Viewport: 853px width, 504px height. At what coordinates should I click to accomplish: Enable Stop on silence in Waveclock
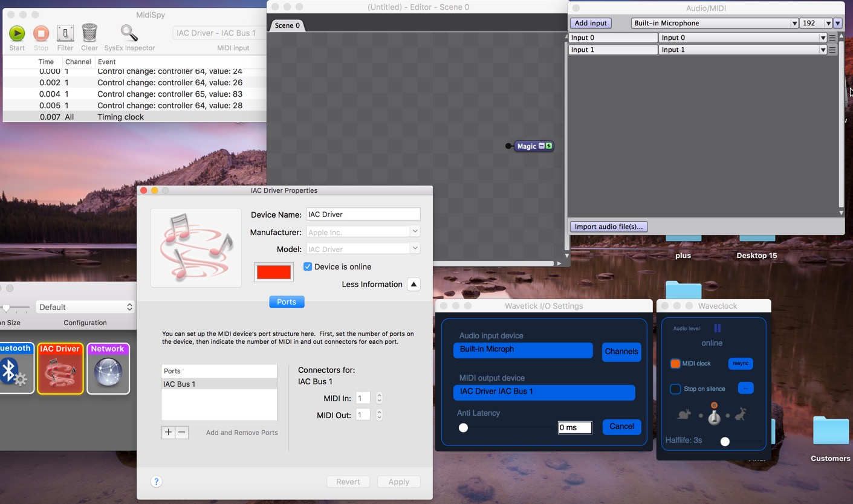675,389
